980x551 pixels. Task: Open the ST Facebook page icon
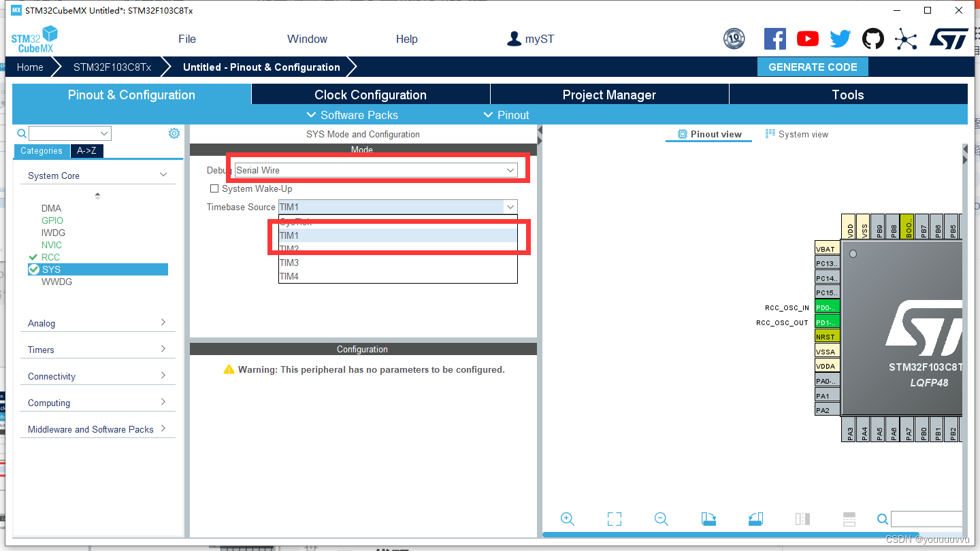tap(775, 39)
